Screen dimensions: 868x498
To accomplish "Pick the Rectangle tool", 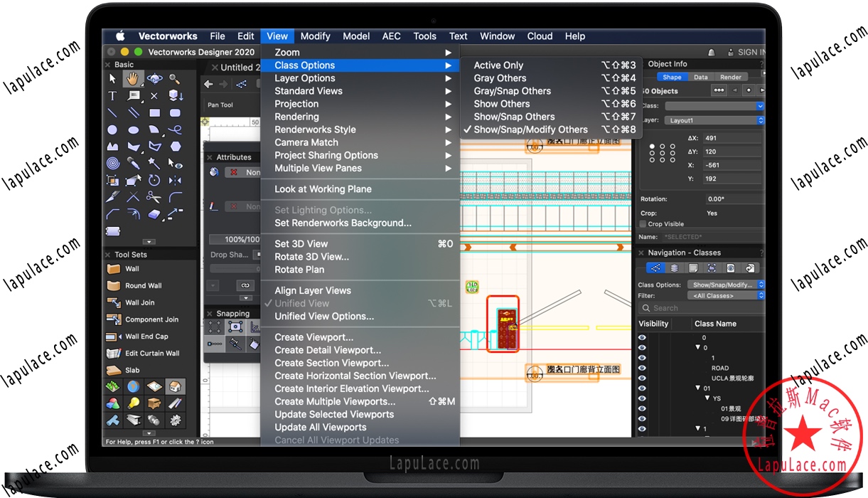I will click(x=154, y=112).
